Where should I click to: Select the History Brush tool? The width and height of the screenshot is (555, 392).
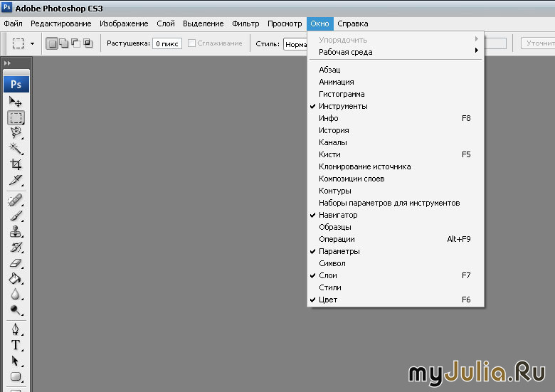(16, 247)
